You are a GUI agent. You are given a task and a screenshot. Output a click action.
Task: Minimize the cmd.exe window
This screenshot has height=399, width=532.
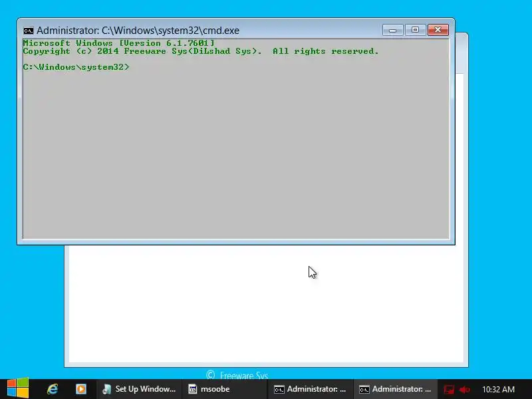pos(392,30)
